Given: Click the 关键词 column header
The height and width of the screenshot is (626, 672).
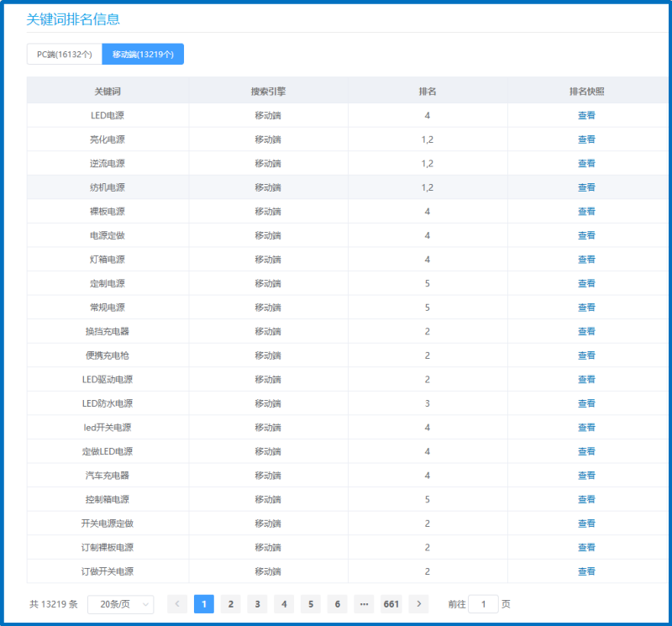Looking at the screenshot, I should [108, 91].
